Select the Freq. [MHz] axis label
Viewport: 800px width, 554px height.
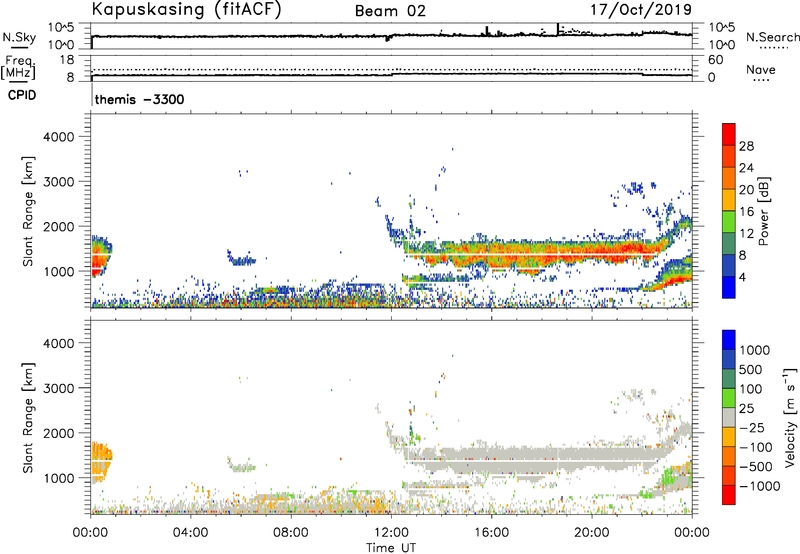coord(18,67)
